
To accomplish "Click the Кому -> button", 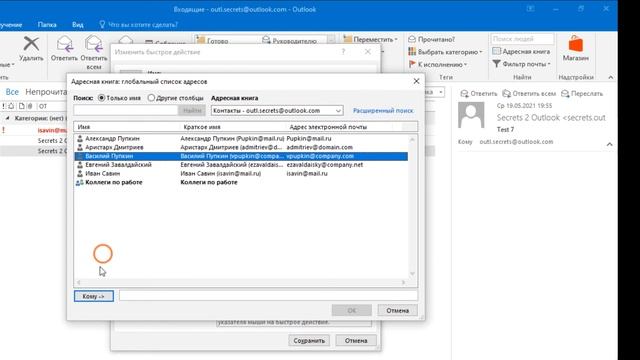I will (94, 296).
